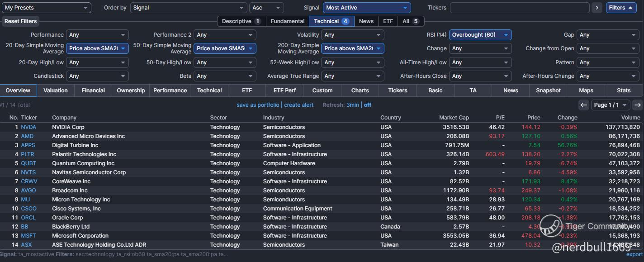The image size is (644, 262).
Task: Click Reset Filters button
Action: click(x=21, y=21)
